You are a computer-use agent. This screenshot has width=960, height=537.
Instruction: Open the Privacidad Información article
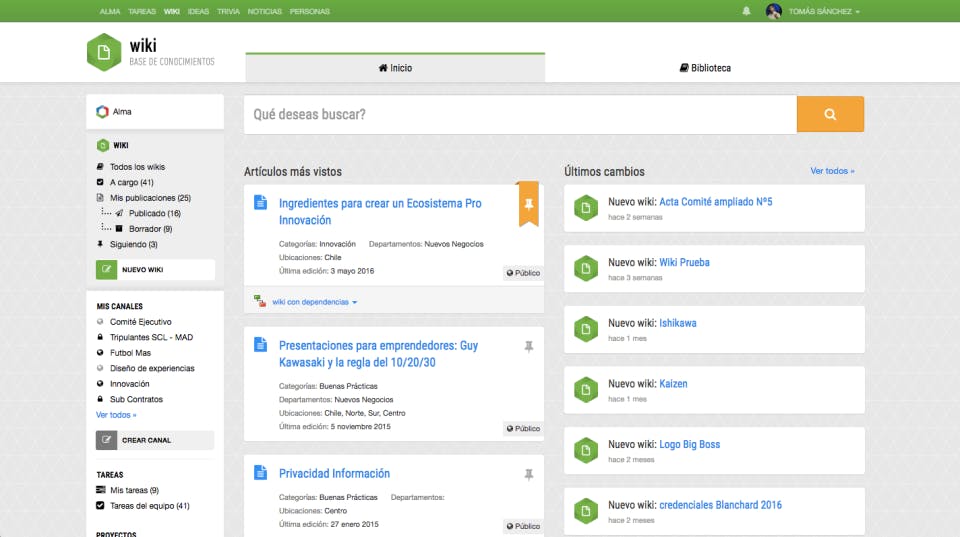click(x=334, y=473)
